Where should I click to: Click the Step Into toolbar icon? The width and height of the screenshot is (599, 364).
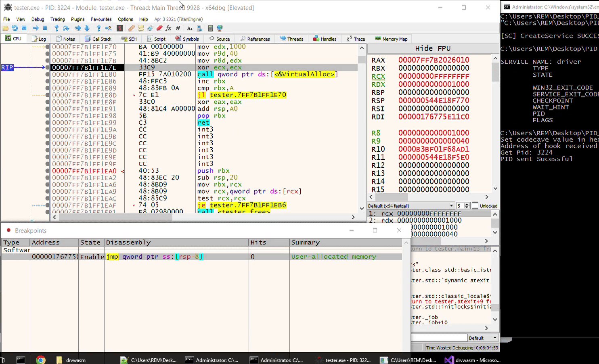coord(57,28)
